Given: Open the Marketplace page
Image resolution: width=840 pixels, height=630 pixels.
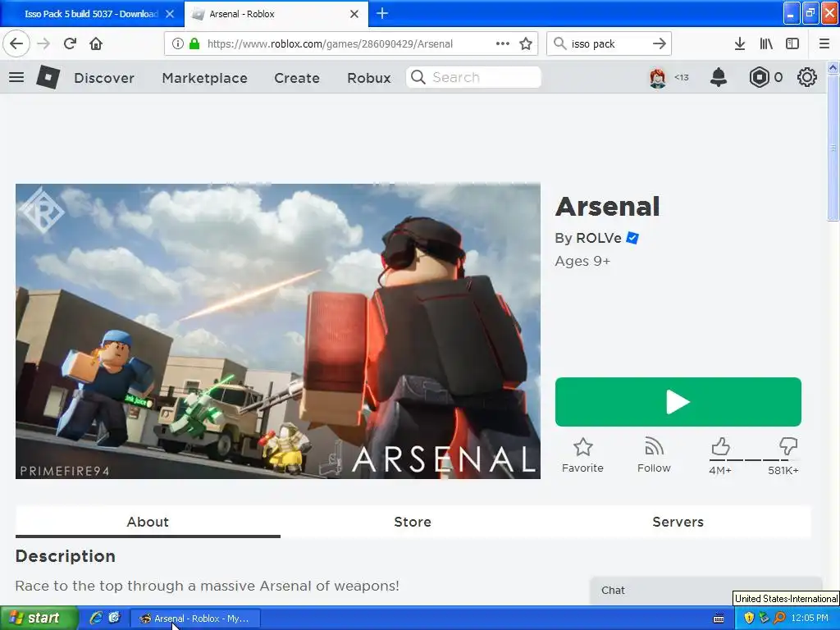Looking at the screenshot, I should tap(204, 78).
